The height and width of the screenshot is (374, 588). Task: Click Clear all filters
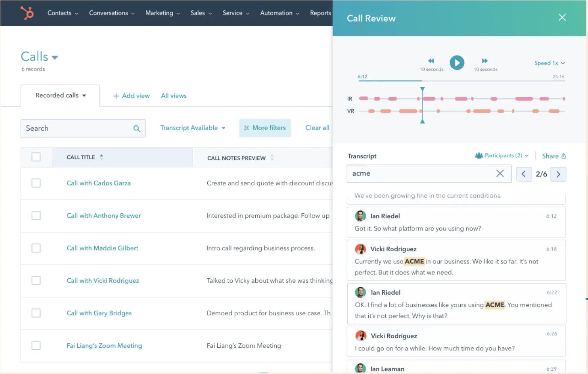[317, 128]
